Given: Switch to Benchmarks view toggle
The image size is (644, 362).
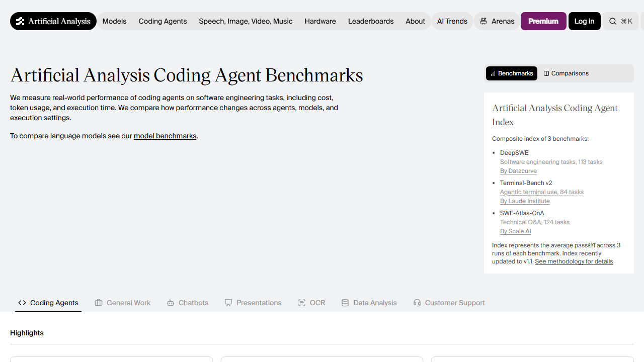Looking at the screenshot, I should coord(512,73).
